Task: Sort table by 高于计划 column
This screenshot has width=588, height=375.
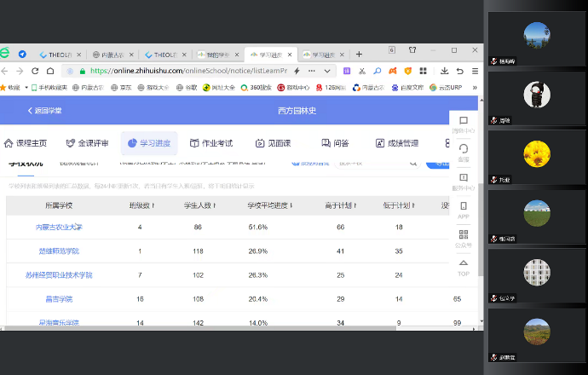Action: (x=340, y=205)
